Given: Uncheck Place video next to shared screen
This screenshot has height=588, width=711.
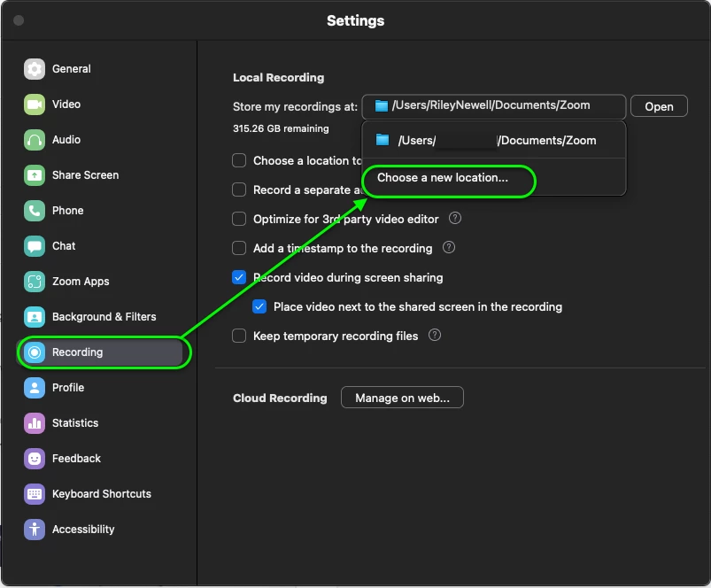Looking at the screenshot, I should [x=259, y=306].
